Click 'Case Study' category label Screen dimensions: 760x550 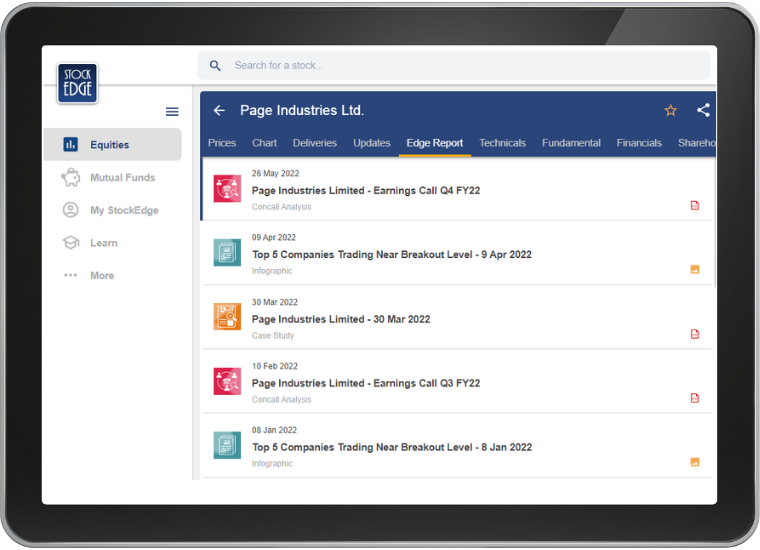coord(272,335)
